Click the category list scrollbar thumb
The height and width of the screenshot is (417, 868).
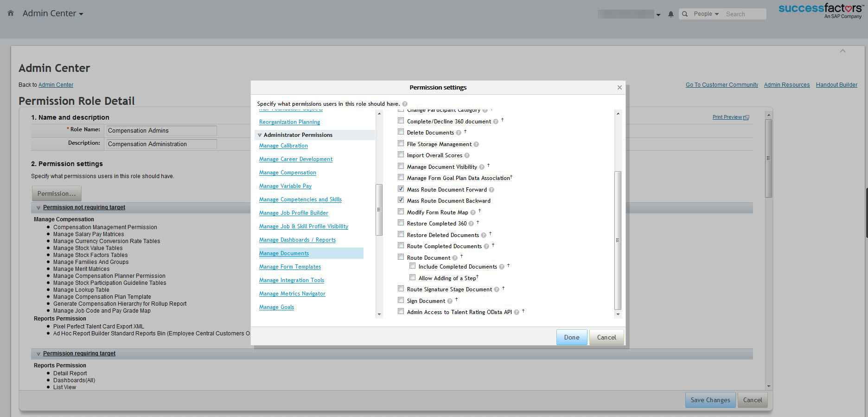[x=379, y=210]
